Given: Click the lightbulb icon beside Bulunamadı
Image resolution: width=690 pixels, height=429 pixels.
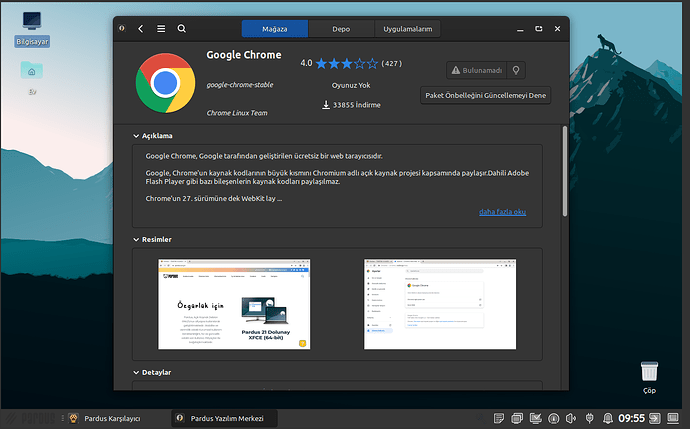Looking at the screenshot, I should coord(516,71).
